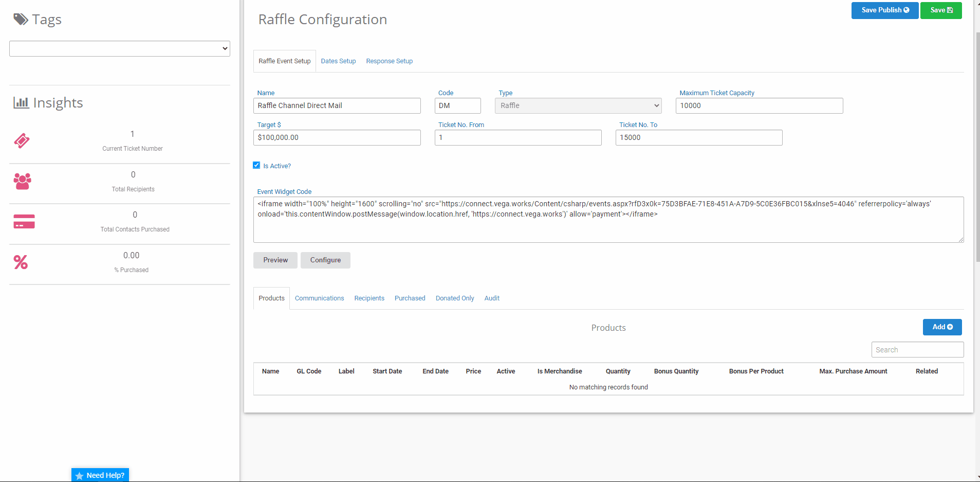The width and height of the screenshot is (980, 482).
Task: Click the Configure button
Action: [x=325, y=260]
